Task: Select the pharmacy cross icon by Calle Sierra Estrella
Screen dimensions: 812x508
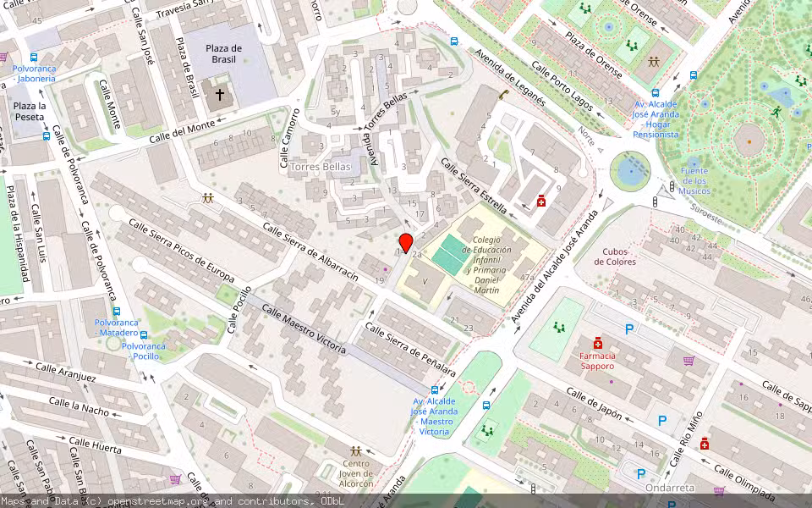Action: (541, 201)
